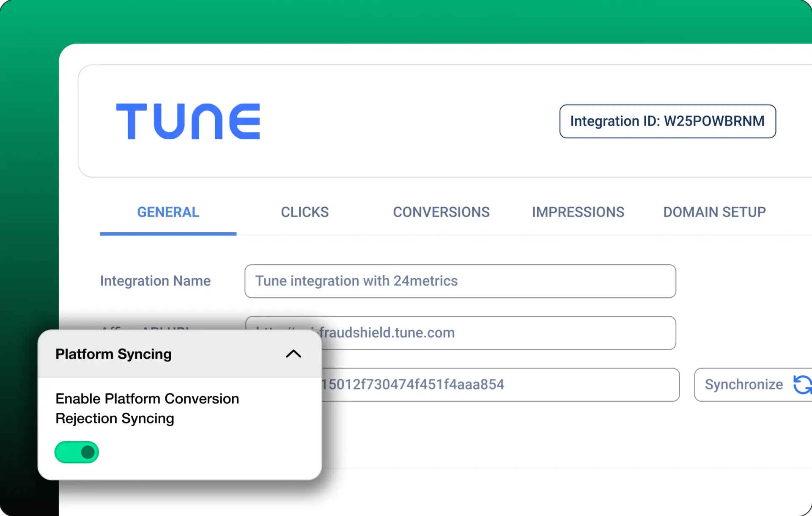The height and width of the screenshot is (516, 812).
Task: Click the Integration ID W25POWBRNM badge
Action: click(667, 121)
